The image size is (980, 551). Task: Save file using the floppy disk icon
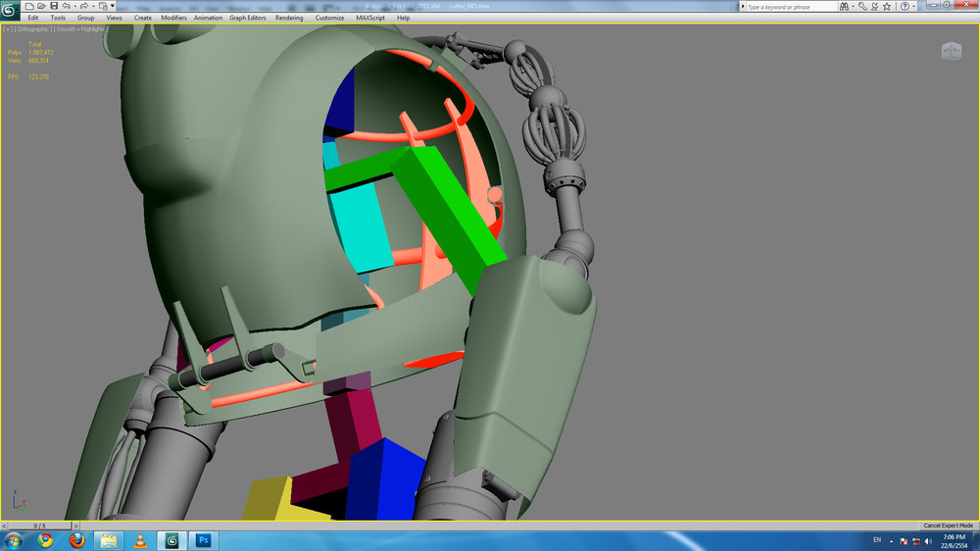[53, 6]
